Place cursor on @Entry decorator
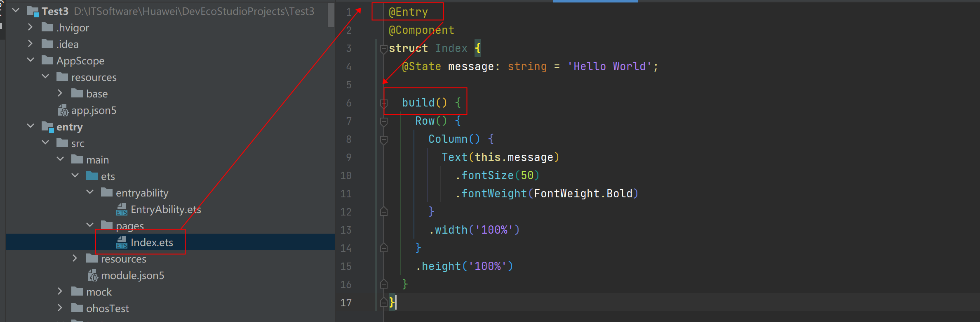Screen dimensions: 980x322 (408, 12)
